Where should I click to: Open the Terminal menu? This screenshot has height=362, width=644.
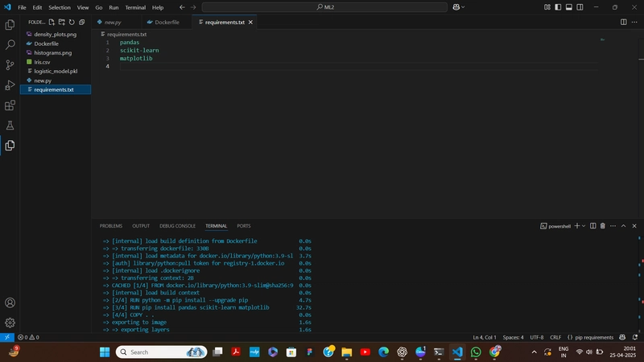(135, 7)
